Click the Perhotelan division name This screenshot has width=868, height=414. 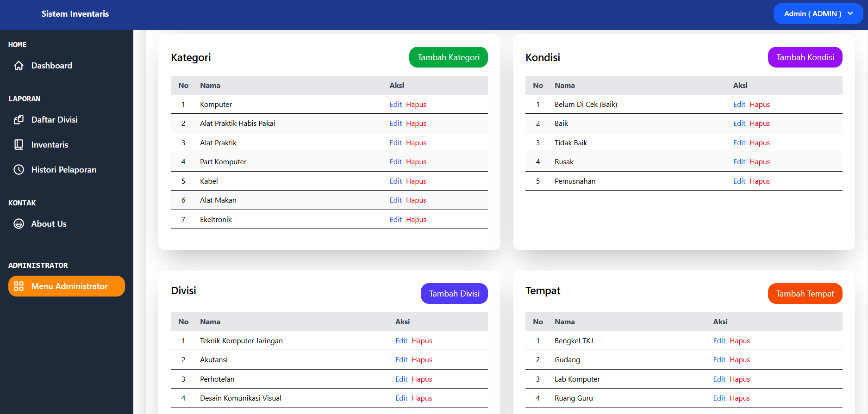[217, 379]
